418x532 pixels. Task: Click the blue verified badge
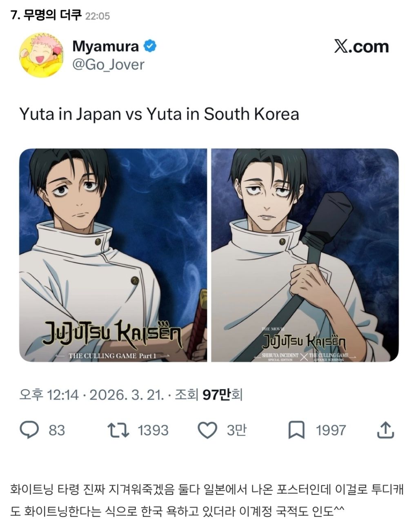pyautogui.click(x=150, y=46)
